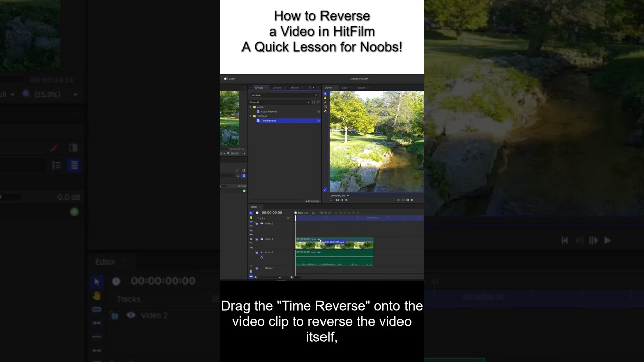The image size is (644, 362).
Task: Hide the Video 1 track
Action: coord(262,239)
